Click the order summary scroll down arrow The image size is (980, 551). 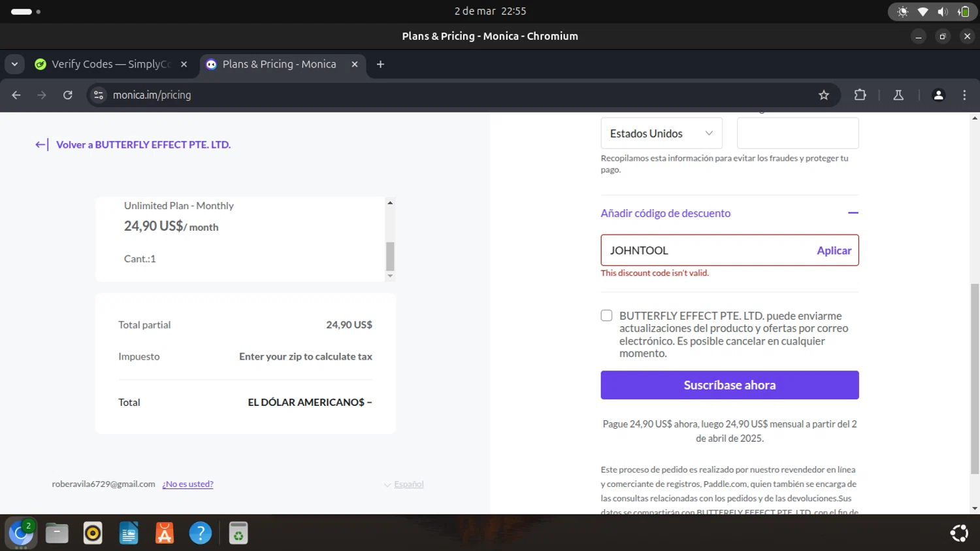(x=390, y=276)
